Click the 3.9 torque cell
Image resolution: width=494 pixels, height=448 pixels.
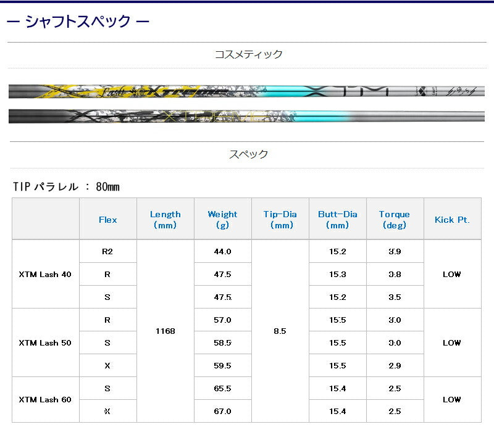[x=395, y=251]
